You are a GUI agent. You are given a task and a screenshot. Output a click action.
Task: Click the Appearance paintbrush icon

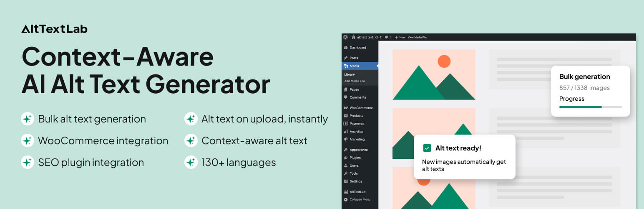(x=346, y=150)
